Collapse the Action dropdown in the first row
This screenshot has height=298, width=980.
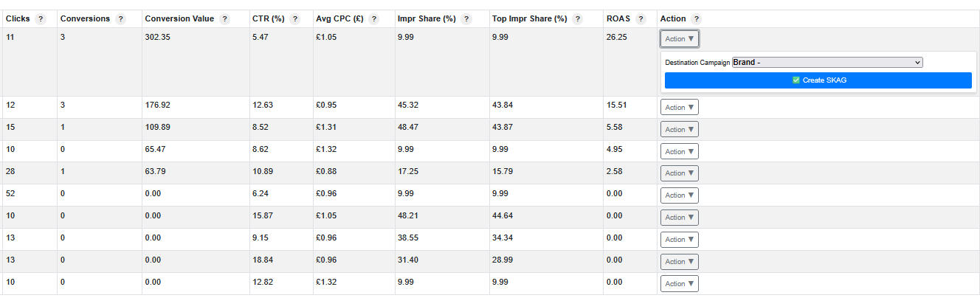point(679,38)
